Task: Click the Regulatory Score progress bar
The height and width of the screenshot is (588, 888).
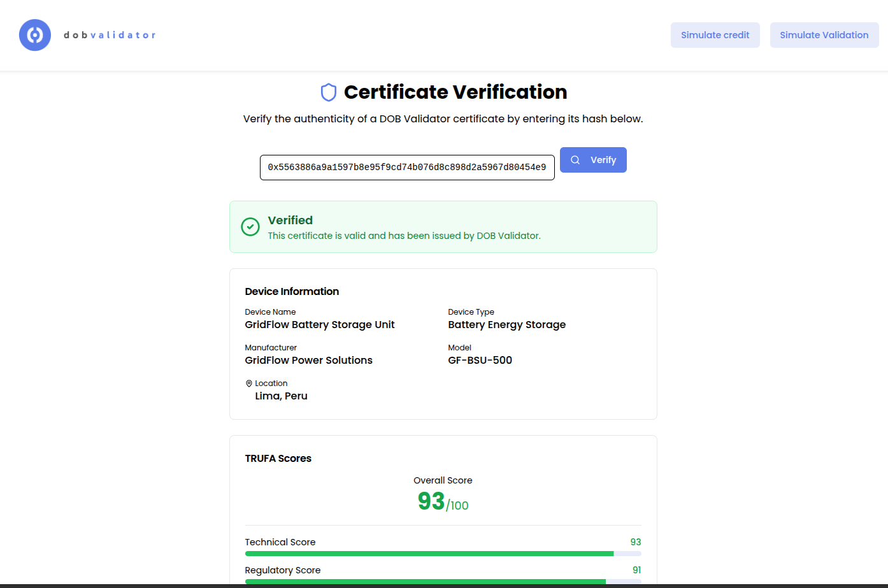Action: tap(443, 582)
